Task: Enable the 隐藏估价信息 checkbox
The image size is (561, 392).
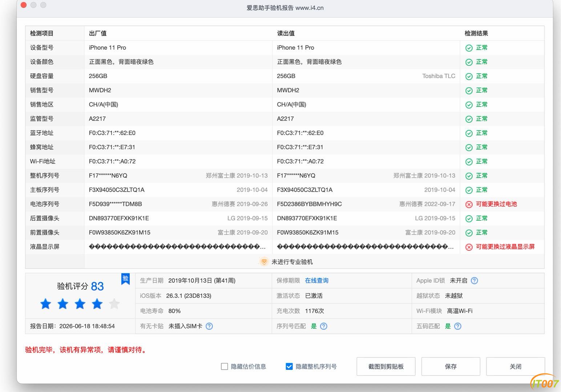Action: [225, 367]
